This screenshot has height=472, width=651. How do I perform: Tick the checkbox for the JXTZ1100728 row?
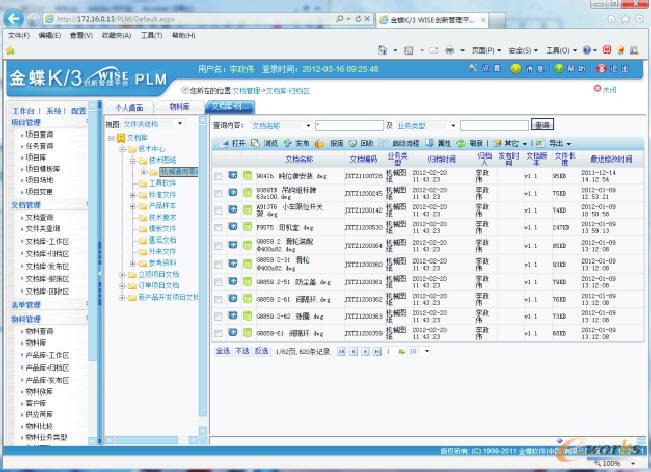coord(218,176)
